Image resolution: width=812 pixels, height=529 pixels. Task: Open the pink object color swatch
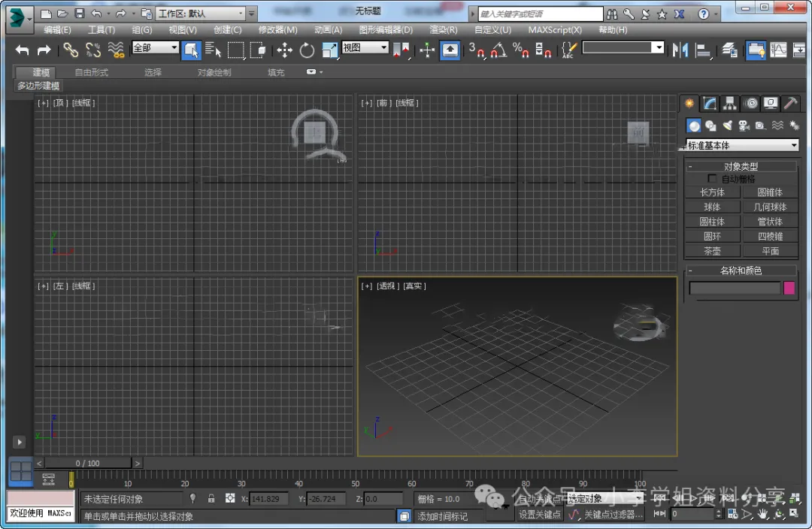[x=789, y=288]
